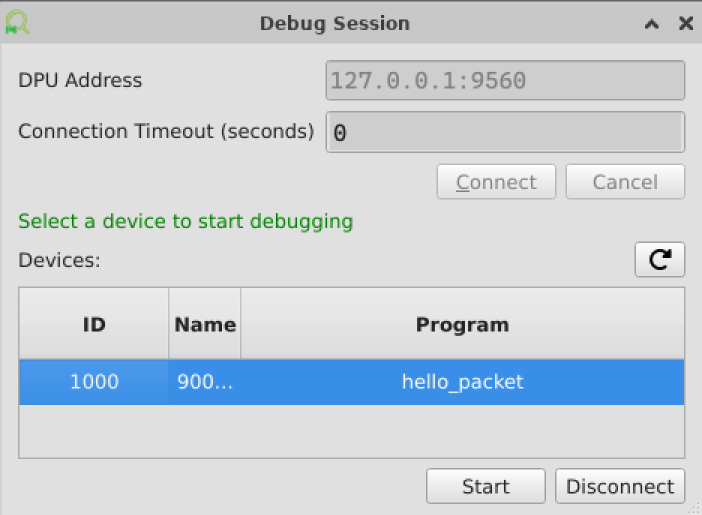Click the truncated device name cell
The image size is (702, 515).
(205, 382)
